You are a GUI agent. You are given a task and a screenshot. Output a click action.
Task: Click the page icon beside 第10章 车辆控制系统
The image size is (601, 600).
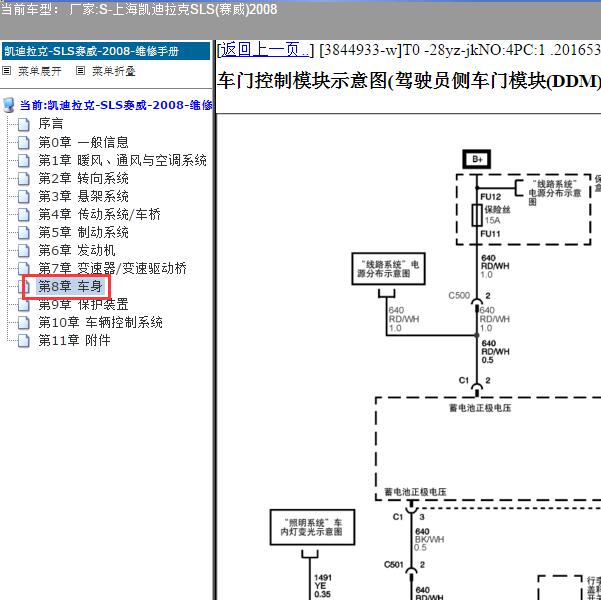pyautogui.click(x=24, y=323)
